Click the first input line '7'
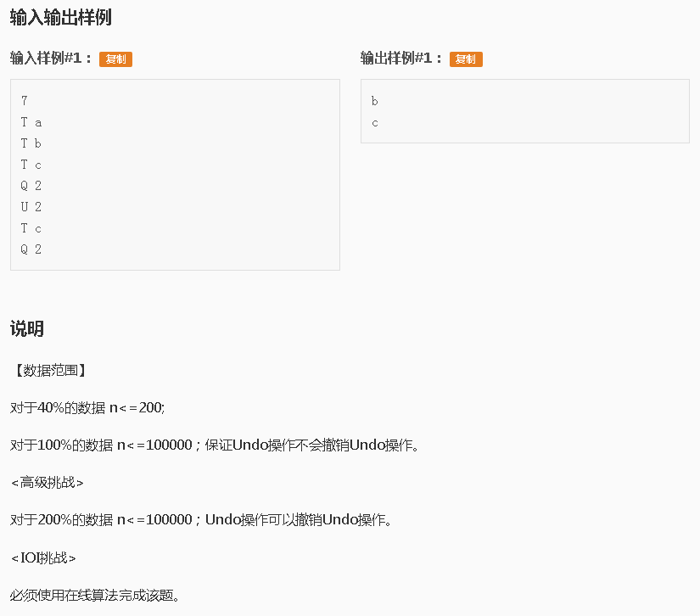Image resolution: width=700 pixels, height=616 pixels. click(25, 101)
